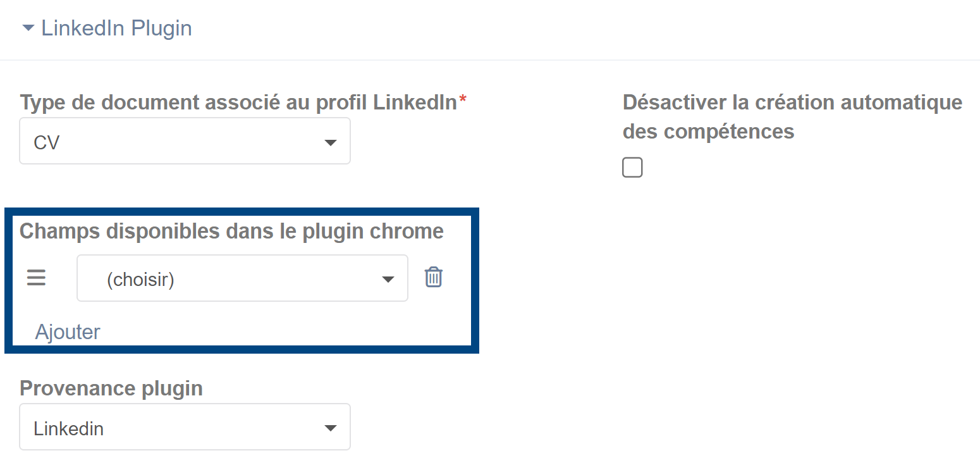The image size is (980, 465).
Task: Open the (choisir) field dropdown
Action: 242,278
